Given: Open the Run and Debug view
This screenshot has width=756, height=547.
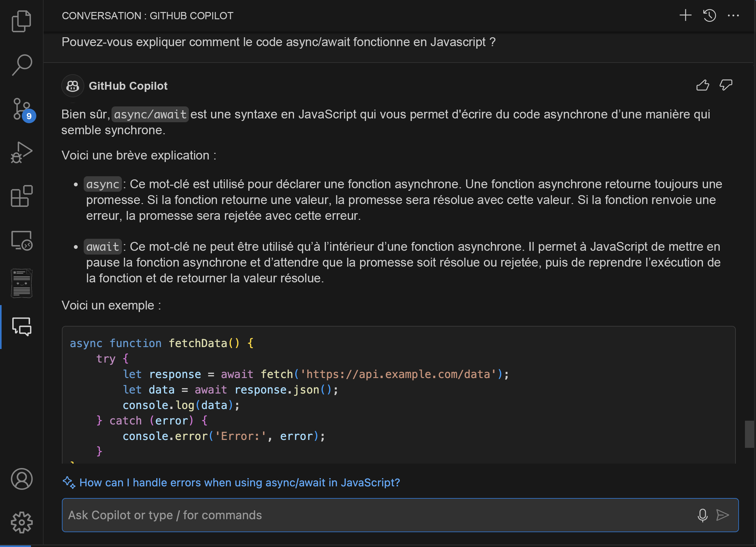Looking at the screenshot, I should point(22,152).
